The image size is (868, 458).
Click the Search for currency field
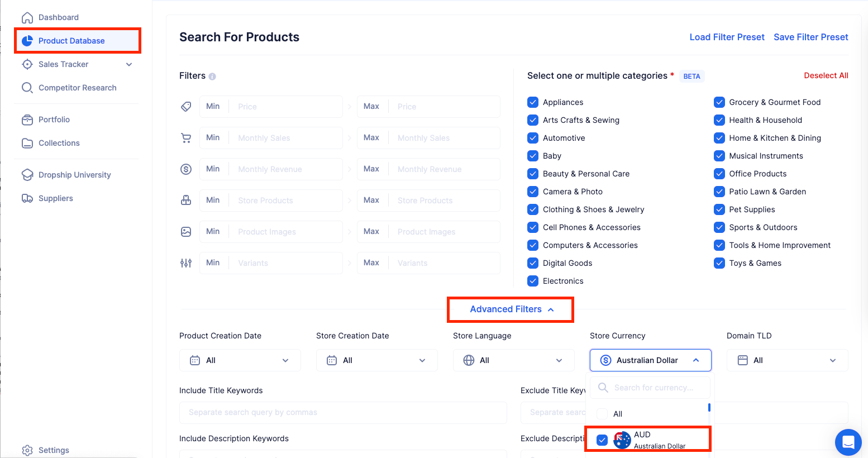654,388
